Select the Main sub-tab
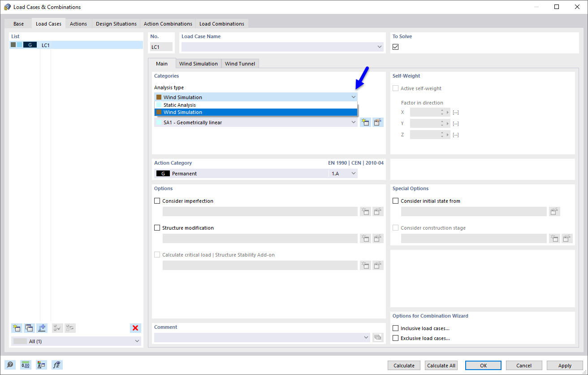 [x=162, y=64]
